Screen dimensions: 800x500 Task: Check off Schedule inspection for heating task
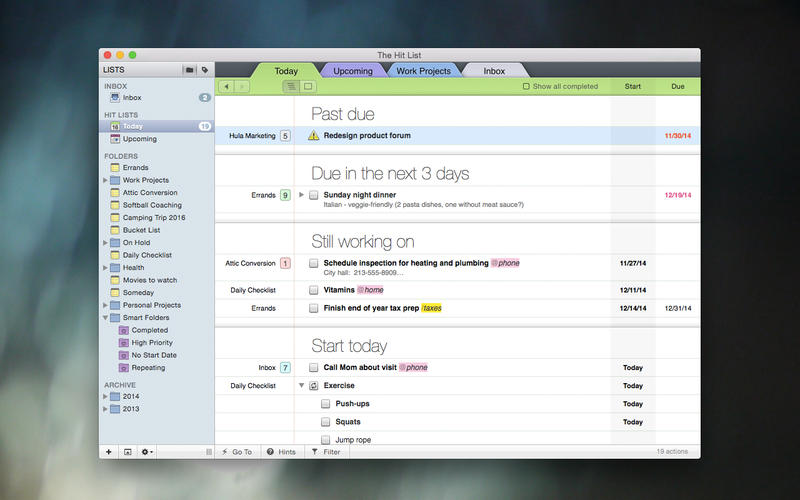314,263
